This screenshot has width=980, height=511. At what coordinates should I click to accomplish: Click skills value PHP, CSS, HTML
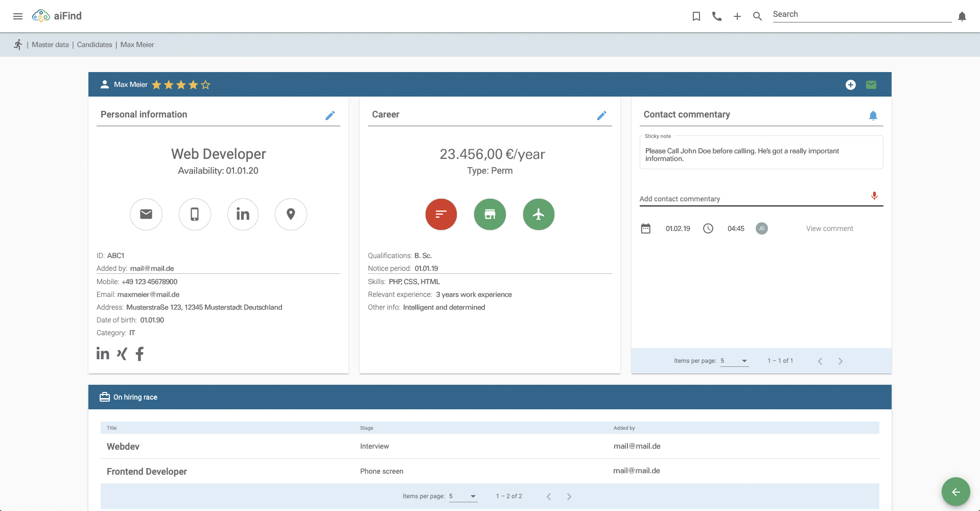tap(414, 282)
